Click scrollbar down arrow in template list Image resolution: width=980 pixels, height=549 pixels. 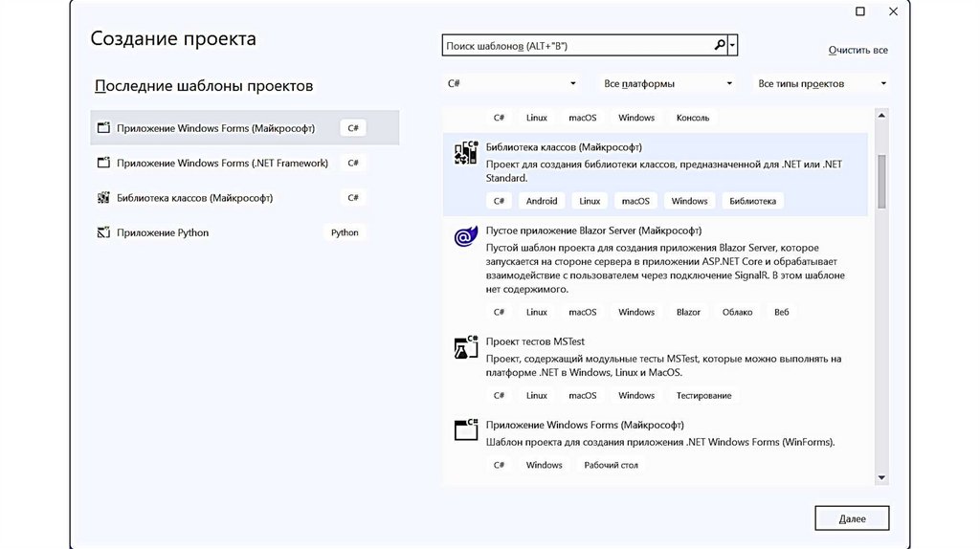coord(881,478)
